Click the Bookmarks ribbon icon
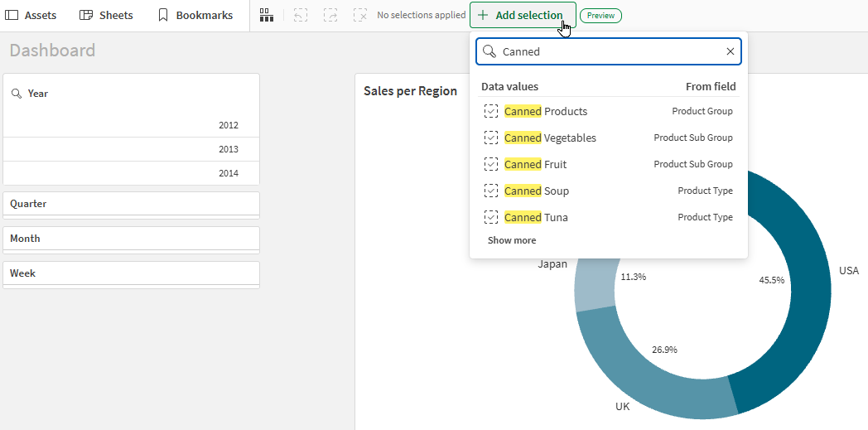Viewport: 868px width, 430px height. 162,15
